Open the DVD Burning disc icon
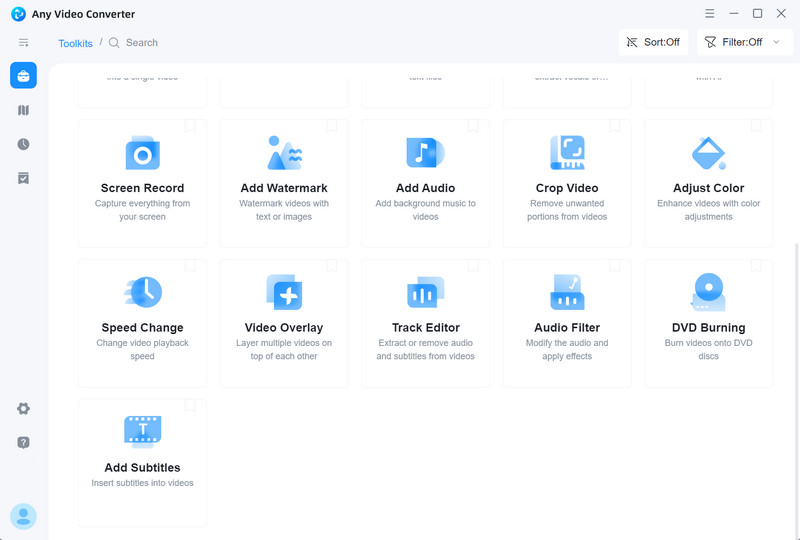Screen dimensions: 800x540 click(x=709, y=292)
